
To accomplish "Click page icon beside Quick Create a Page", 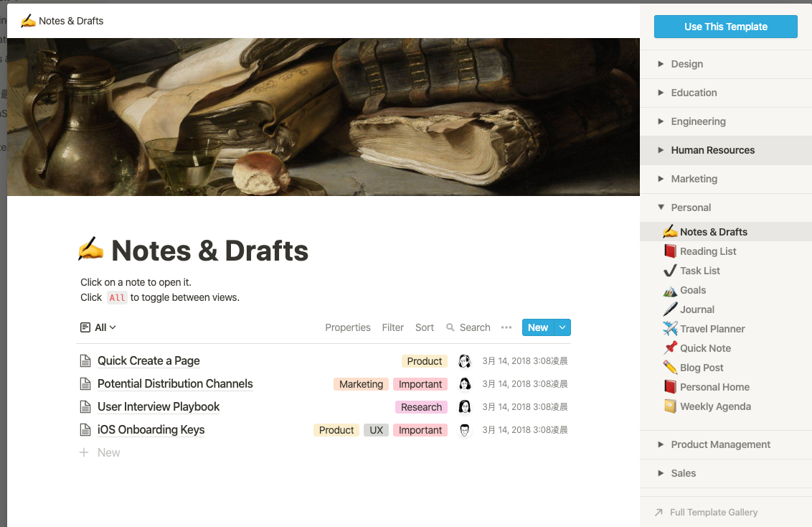I will (x=85, y=361).
